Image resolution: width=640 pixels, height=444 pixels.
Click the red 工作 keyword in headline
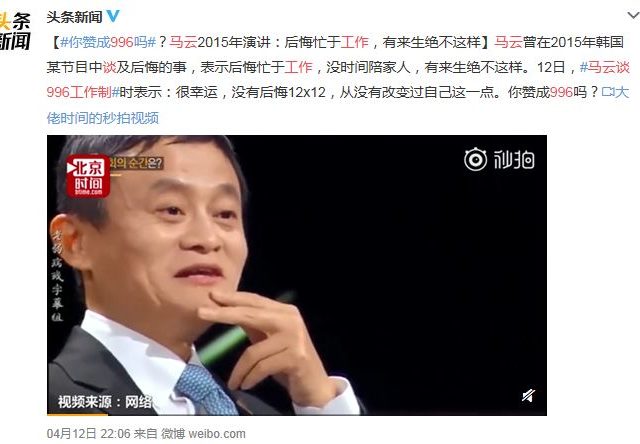(x=354, y=42)
